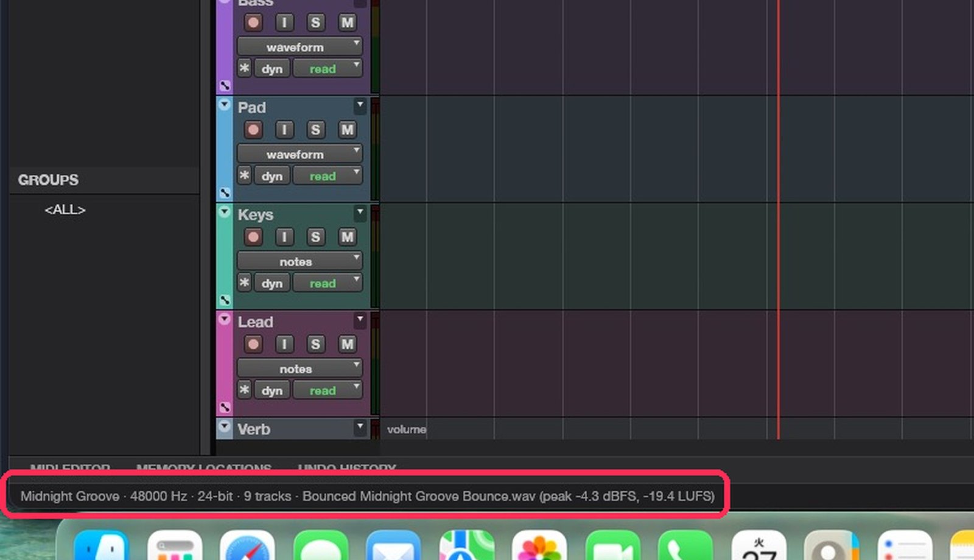974x560 pixels.
Task: Record-arm the Keys track
Action: (x=253, y=237)
